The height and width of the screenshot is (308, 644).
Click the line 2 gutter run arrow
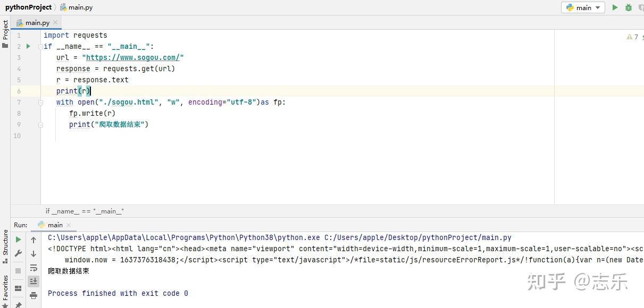[29, 46]
